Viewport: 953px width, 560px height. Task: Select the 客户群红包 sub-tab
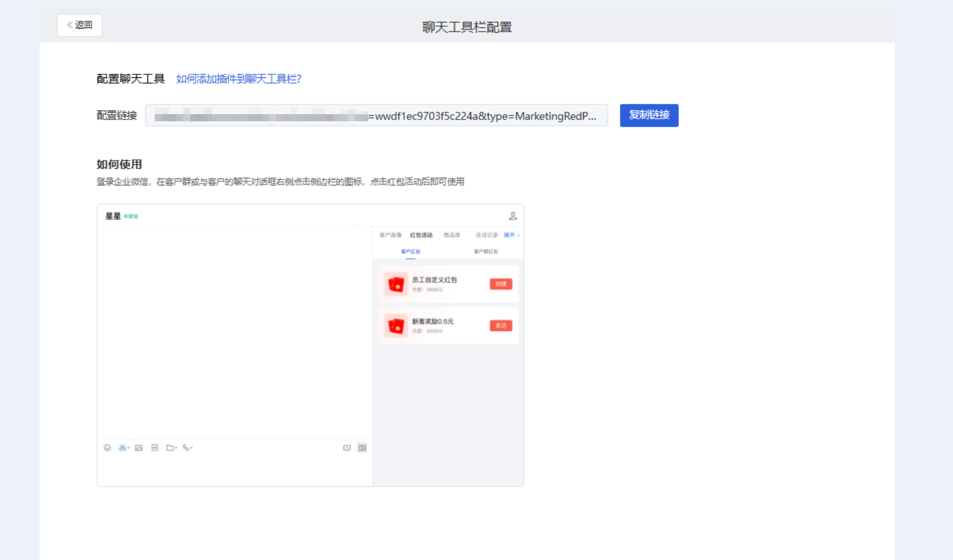[486, 251]
